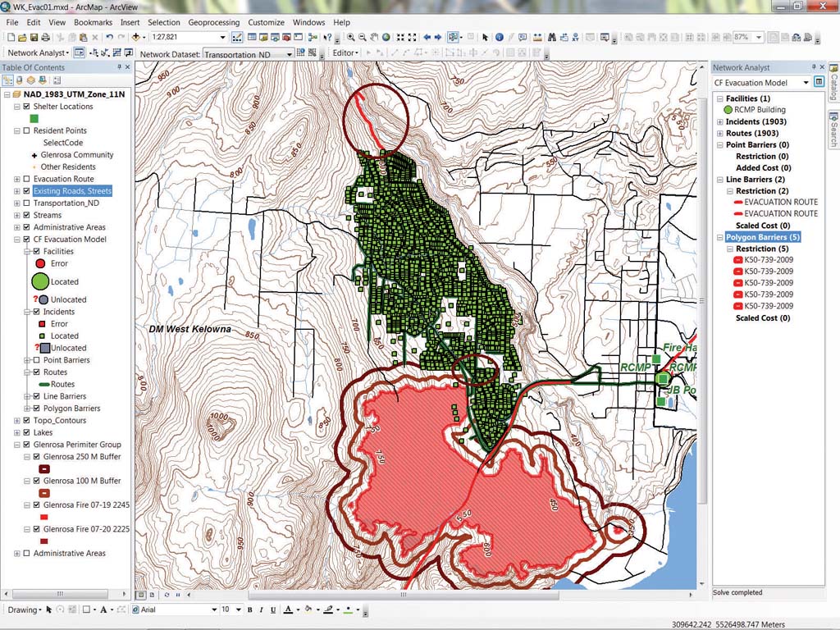Select the Line Barriers (2) heading
The width and height of the screenshot is (840, 630).
click(756, 180)
